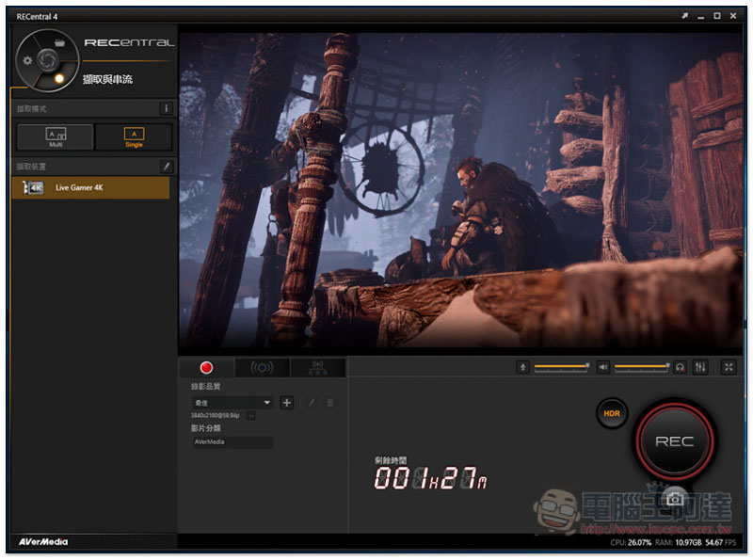Edit the recording quality profile
This screenshot has width=753, height=560.
coord(312,403)
